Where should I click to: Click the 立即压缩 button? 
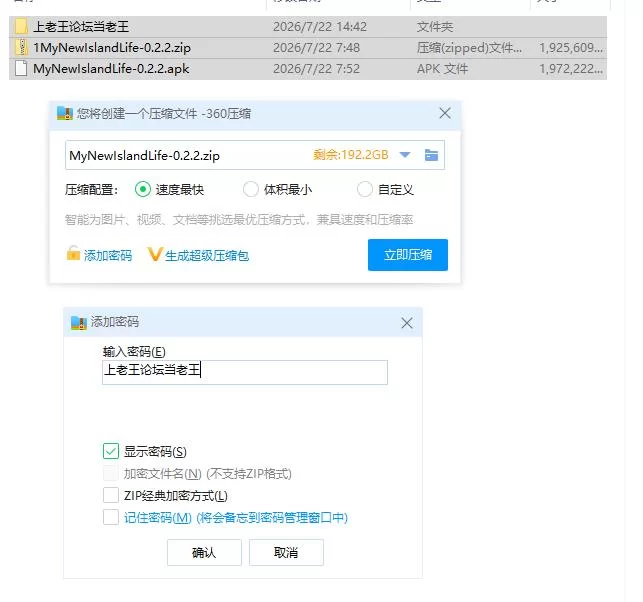(x=408, y=255)
